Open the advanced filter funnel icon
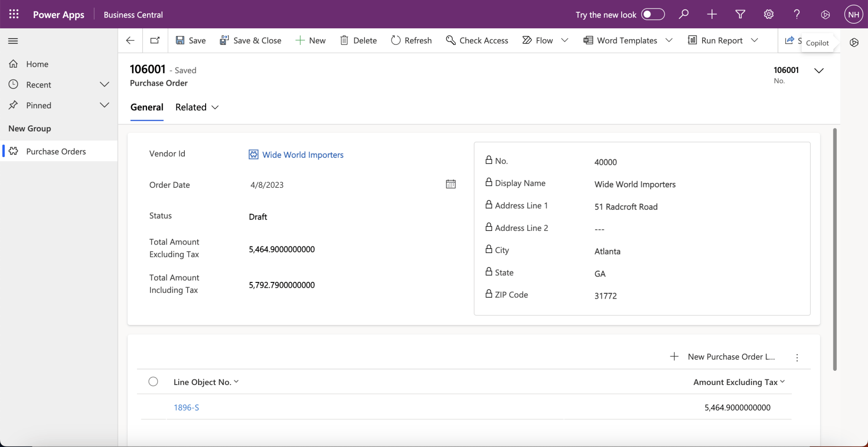This screenshot has width=868, height=447. coord(740,14)
